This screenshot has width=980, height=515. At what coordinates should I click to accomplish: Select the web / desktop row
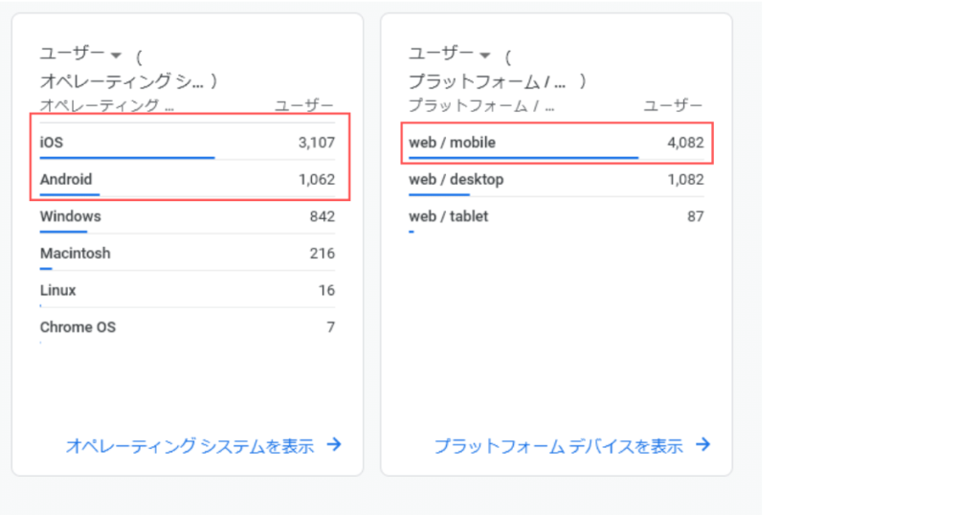(x=556, y=179)
